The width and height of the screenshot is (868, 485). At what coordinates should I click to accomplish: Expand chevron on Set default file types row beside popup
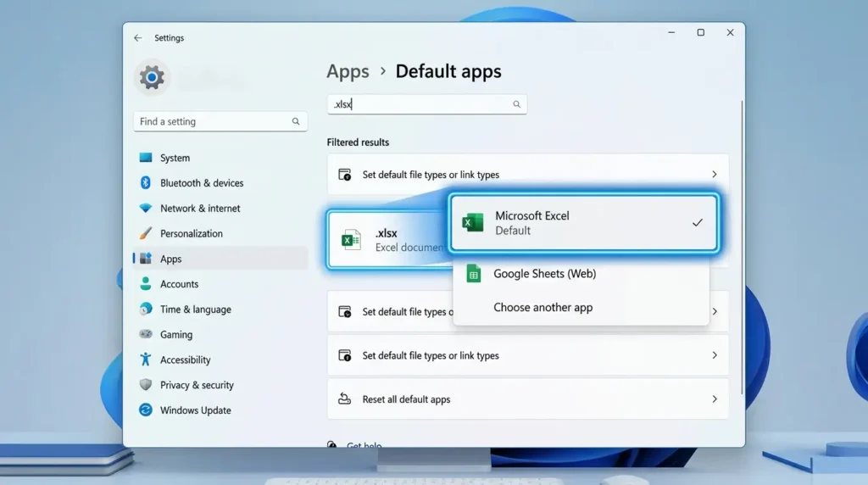click(715, 311)
